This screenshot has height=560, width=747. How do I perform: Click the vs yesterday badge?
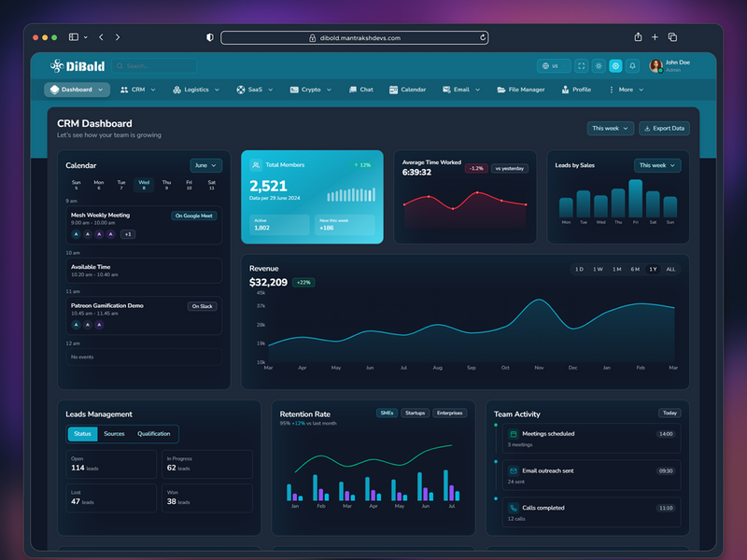click(509, 169)
